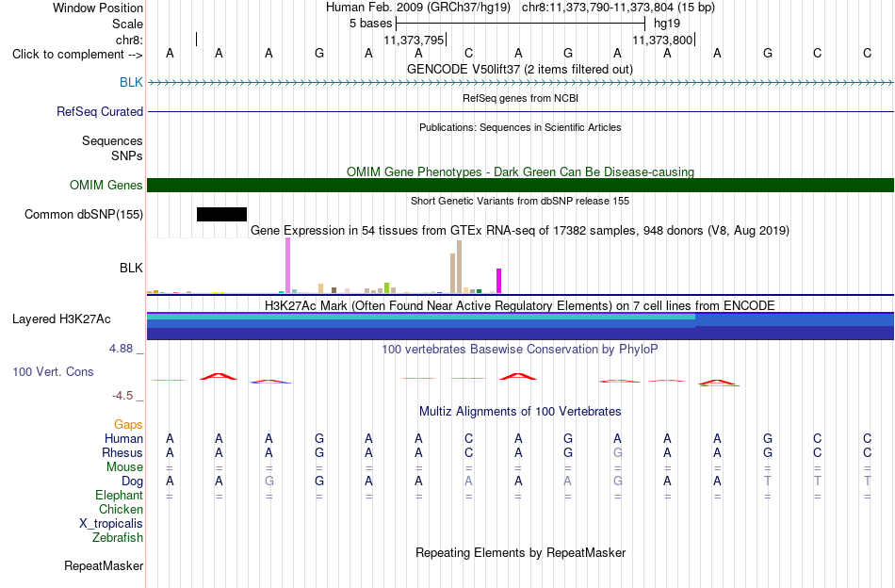Click the tall violet GTEx expression bar
The width and height of the screenshot is (895, 588).
[x=287, y=266]
